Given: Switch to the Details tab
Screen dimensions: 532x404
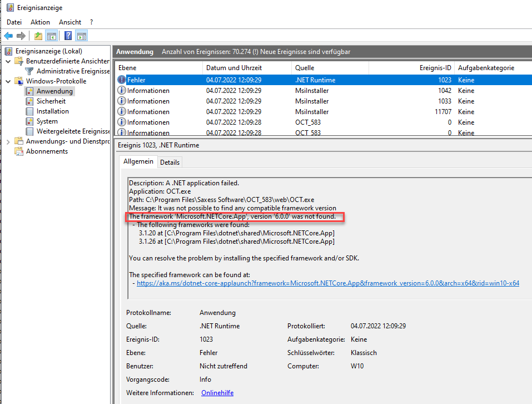Looking at the screenshot, I should pos(170,162).
